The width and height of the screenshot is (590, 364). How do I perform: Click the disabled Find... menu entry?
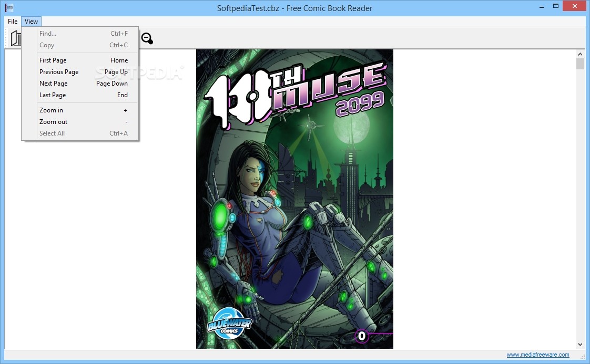point(80,34)
